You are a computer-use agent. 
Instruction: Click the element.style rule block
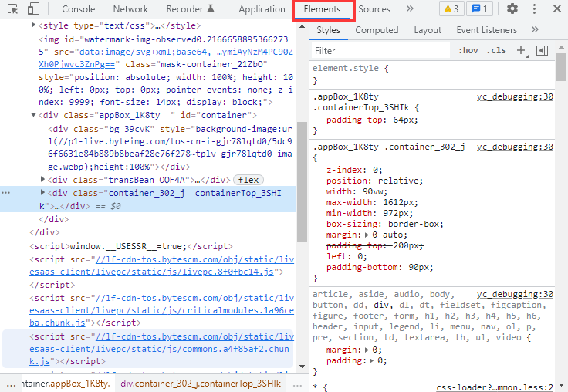[x=432, y=74]
